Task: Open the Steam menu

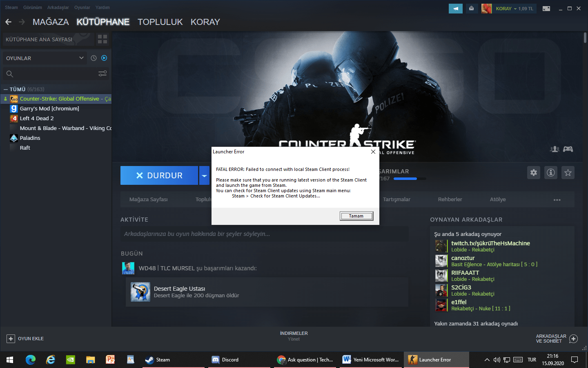Action: [11, 7]
